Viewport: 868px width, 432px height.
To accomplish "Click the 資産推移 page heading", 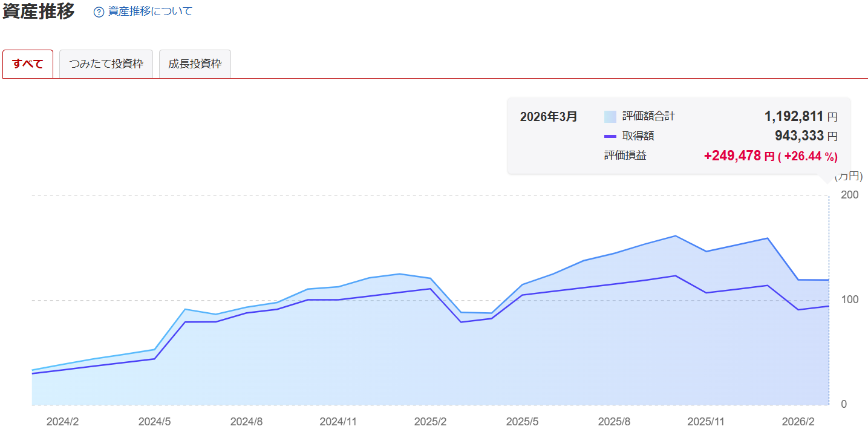I will 39,11.
